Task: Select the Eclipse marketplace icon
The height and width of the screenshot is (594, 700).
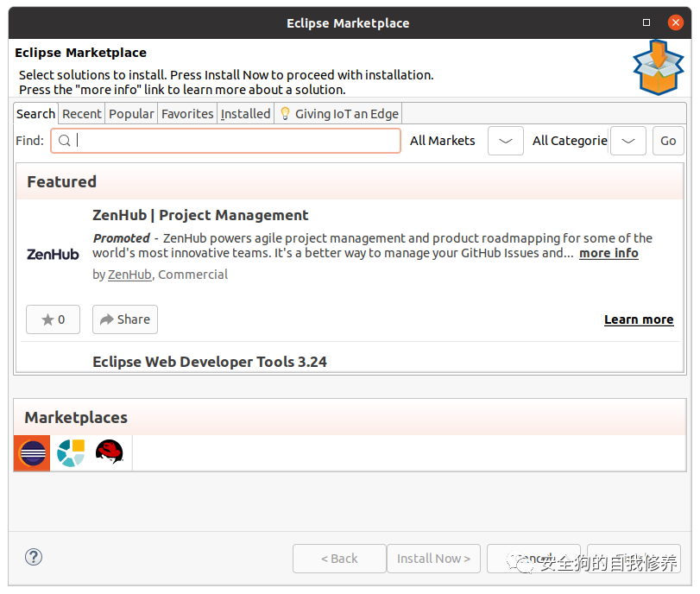Action: click(32, 453)
